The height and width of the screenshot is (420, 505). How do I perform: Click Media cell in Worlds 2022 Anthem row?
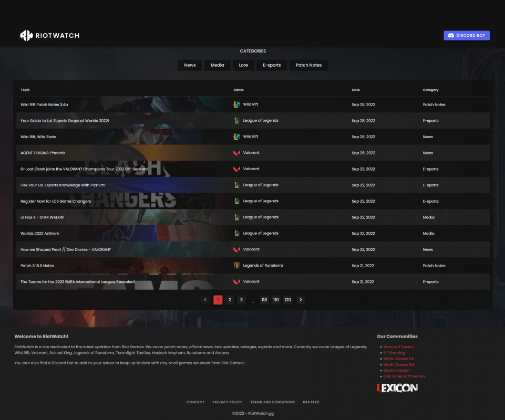tap(428, 233)
